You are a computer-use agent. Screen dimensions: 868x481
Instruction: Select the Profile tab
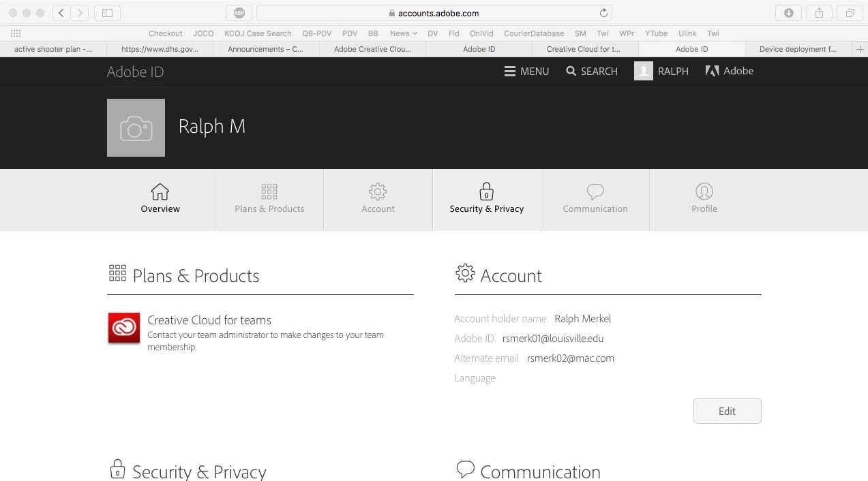(704, 200)
